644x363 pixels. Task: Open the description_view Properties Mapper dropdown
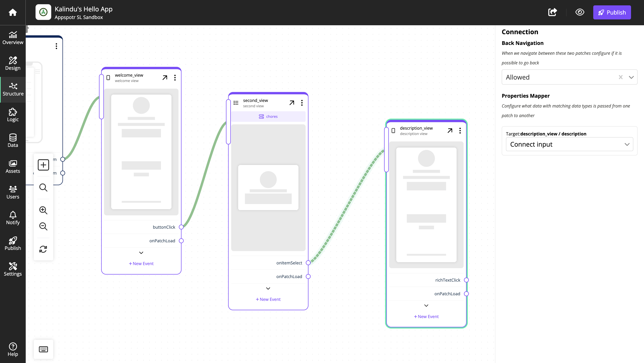point(569,144)
